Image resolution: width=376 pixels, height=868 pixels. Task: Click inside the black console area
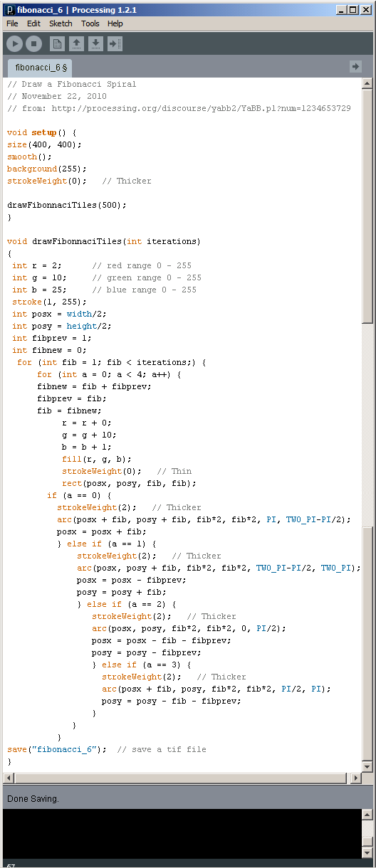click(x=182, y=833)
